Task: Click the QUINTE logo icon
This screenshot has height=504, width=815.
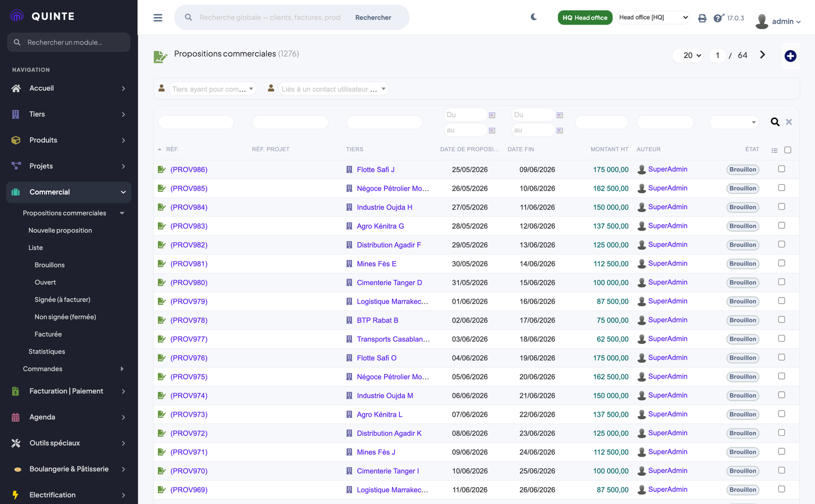Action: [x=17, y=16]
